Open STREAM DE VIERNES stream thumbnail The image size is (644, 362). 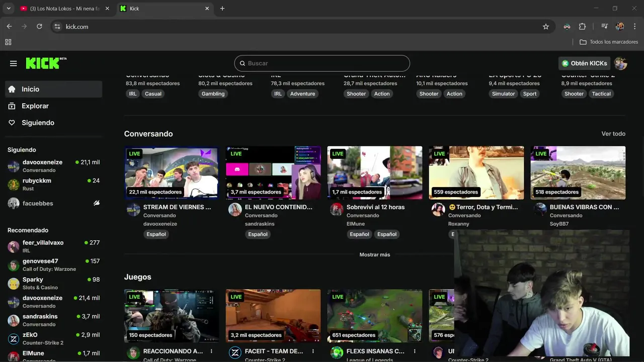click(172, 173)
